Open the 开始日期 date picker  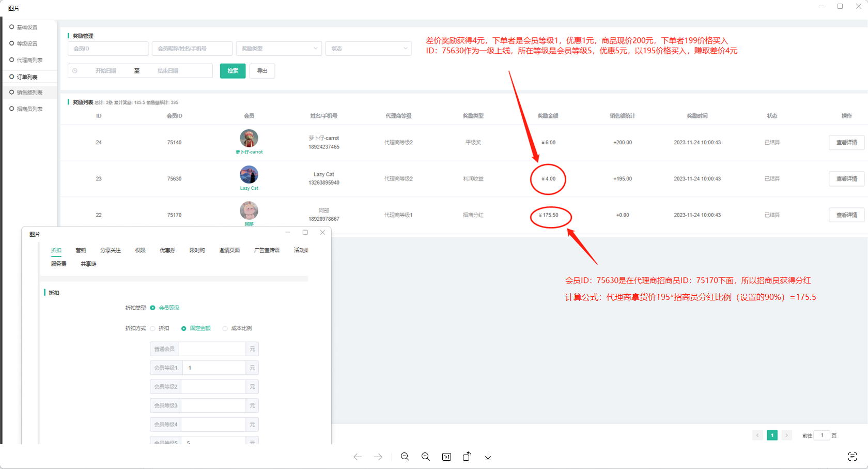click(105, 71)
